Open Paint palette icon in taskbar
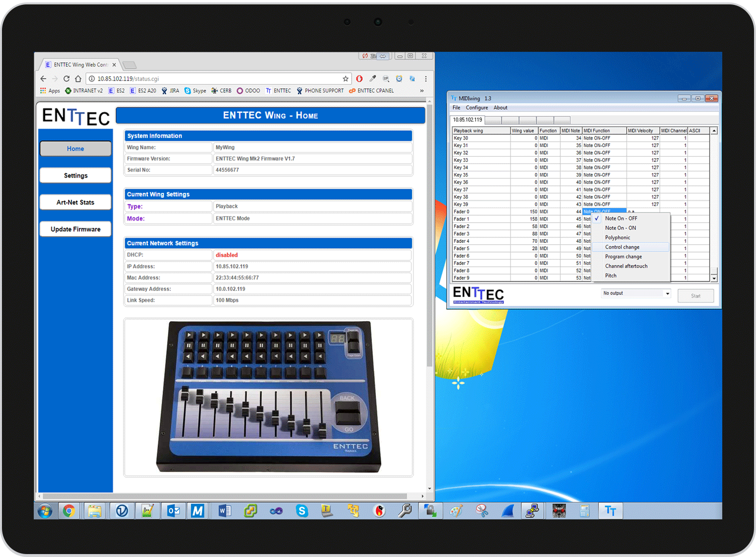756x557 pixels. point(456,511)
